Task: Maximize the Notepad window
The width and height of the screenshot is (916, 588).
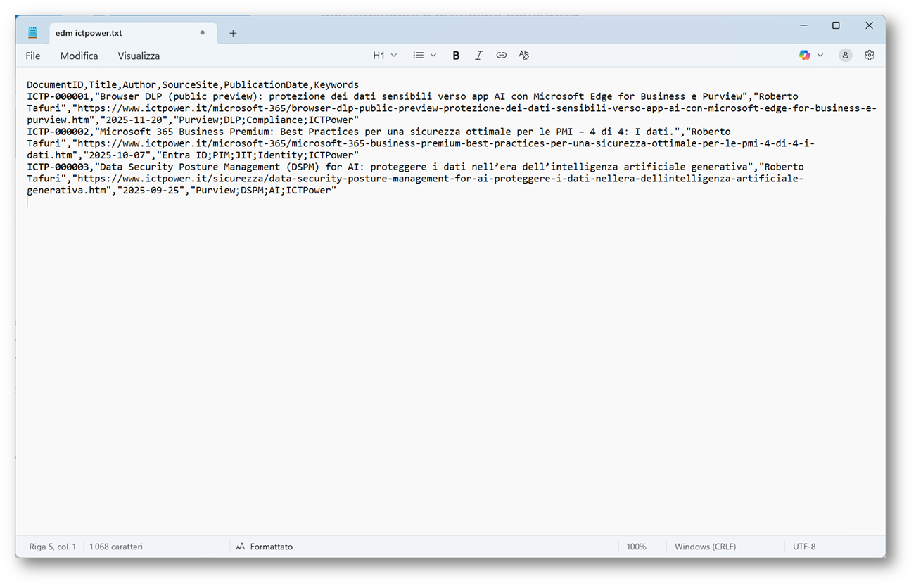Action: [x=836, y=25]
